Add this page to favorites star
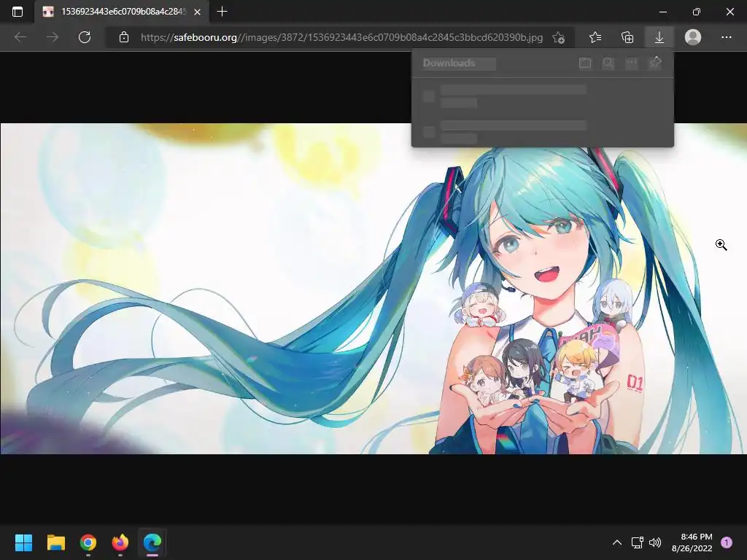 coord(559,38)
